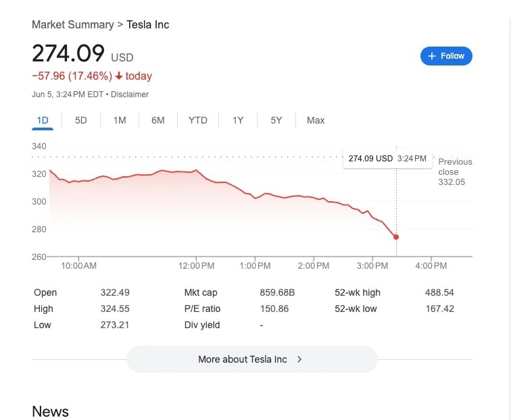Click the chart line near 12:00 PM
511x420 pixels.
pos(197,170)
